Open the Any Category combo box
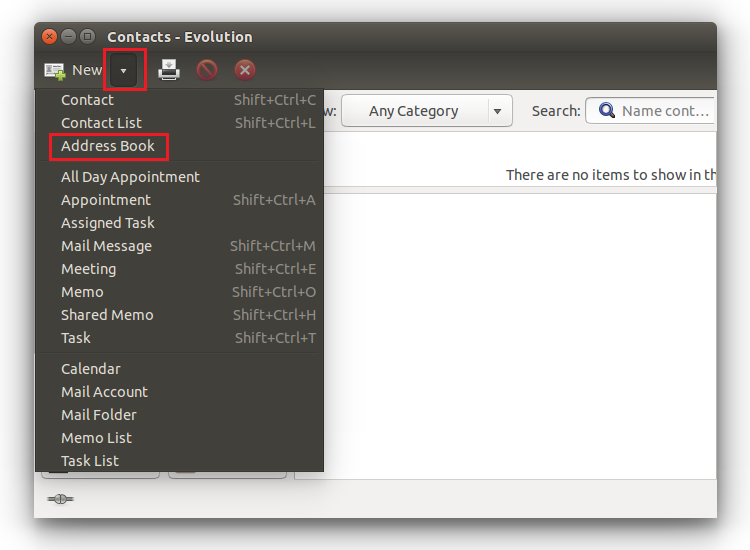 [427, 111]
